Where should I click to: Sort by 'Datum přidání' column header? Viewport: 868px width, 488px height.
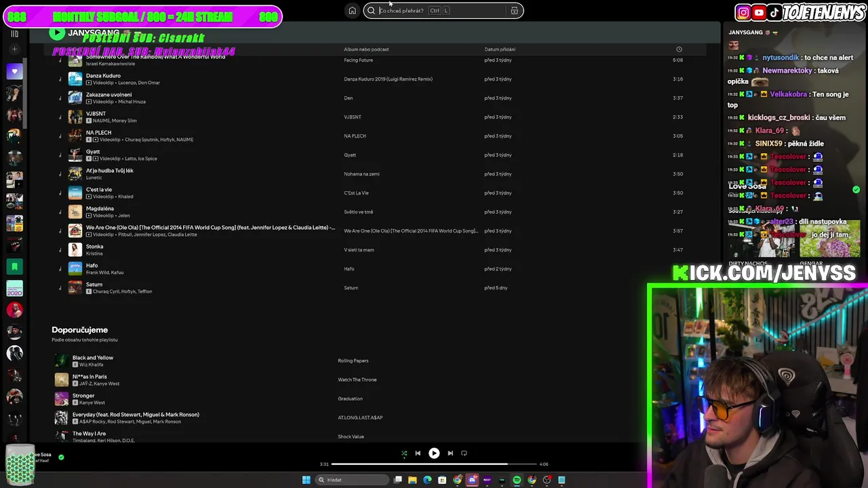click(x=500, y=49)
